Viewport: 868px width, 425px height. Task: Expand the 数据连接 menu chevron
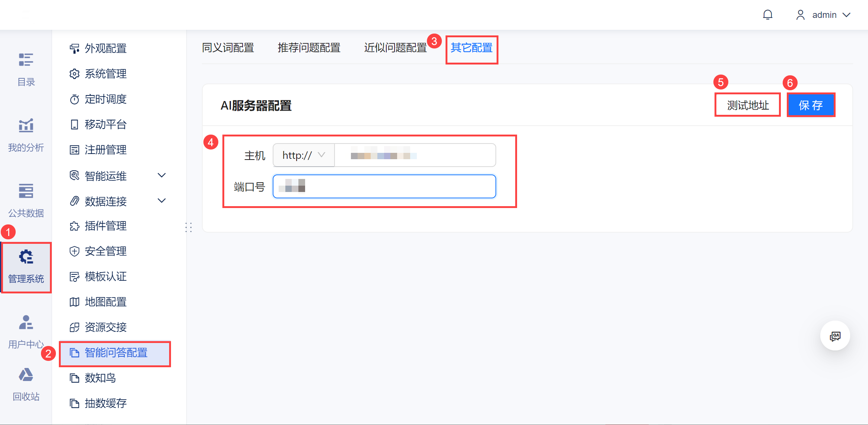[162, 201]
